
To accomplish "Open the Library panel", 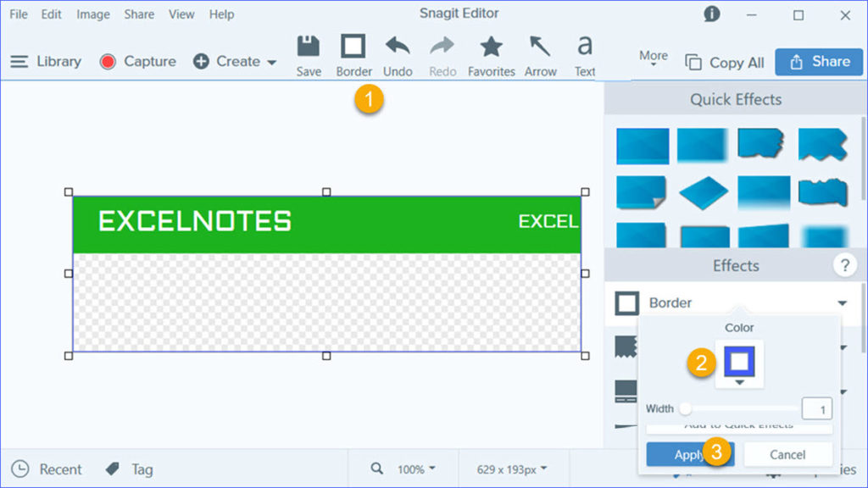I will click(x=46, y=61).
